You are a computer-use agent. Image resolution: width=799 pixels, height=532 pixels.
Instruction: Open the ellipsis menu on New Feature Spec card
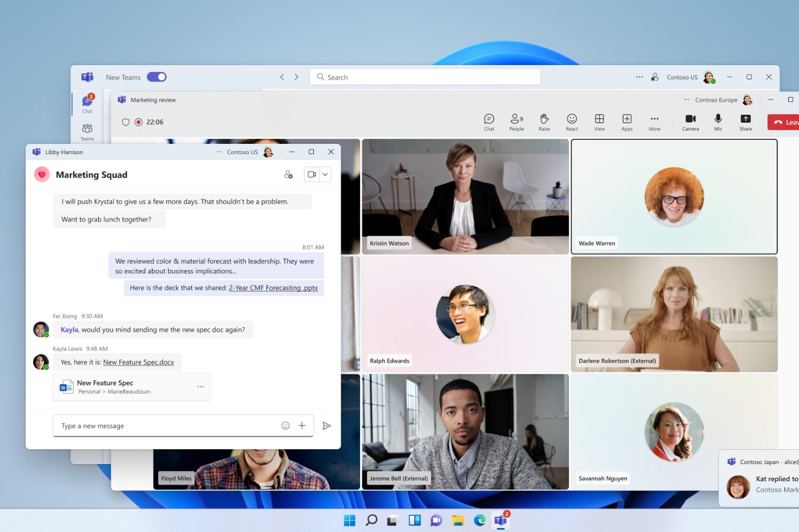pyautogui.click(x=200, y=387)
